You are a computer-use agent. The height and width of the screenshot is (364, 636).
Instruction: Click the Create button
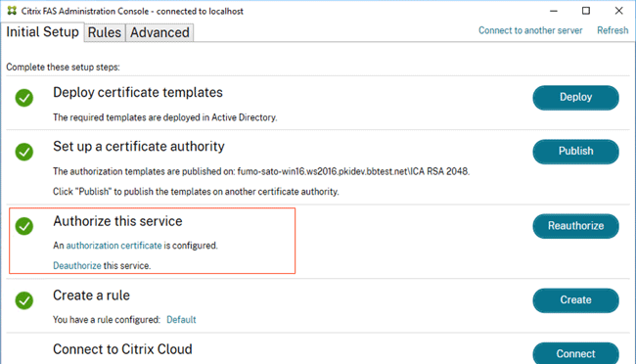pos(575,300)
